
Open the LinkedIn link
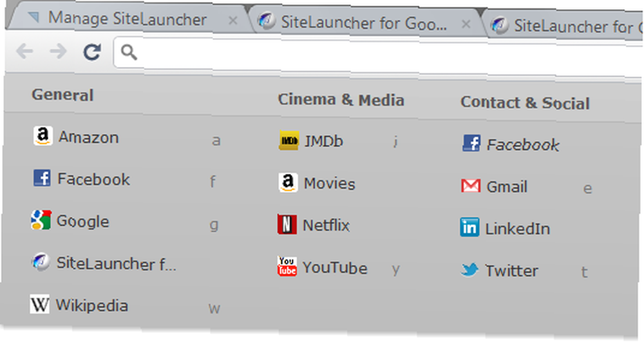(518, 229)
